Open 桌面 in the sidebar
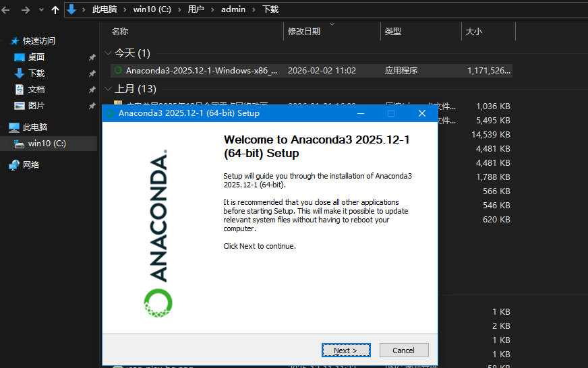The width and height of the screenshot is (588, 368). click(36, 57)
